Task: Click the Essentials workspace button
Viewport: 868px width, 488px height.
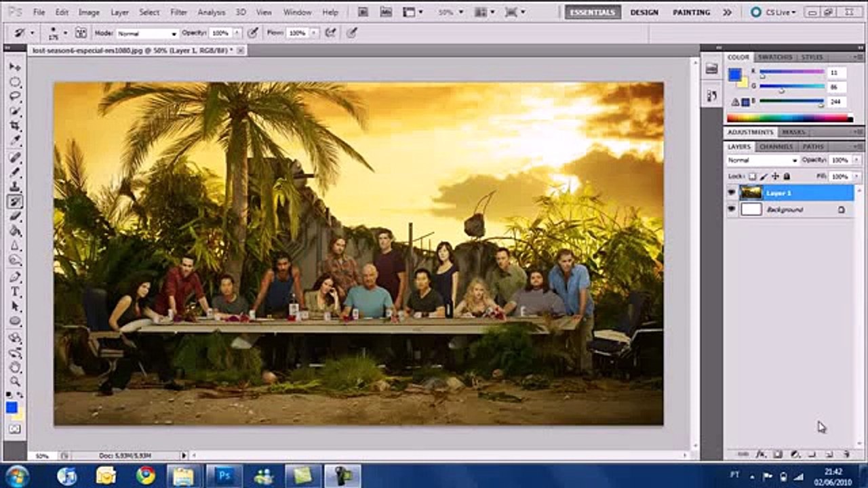Action: coord(593,12)
